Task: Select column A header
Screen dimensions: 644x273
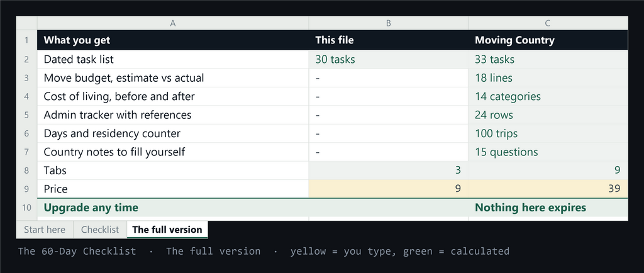Action: click(x=173, y=23)
